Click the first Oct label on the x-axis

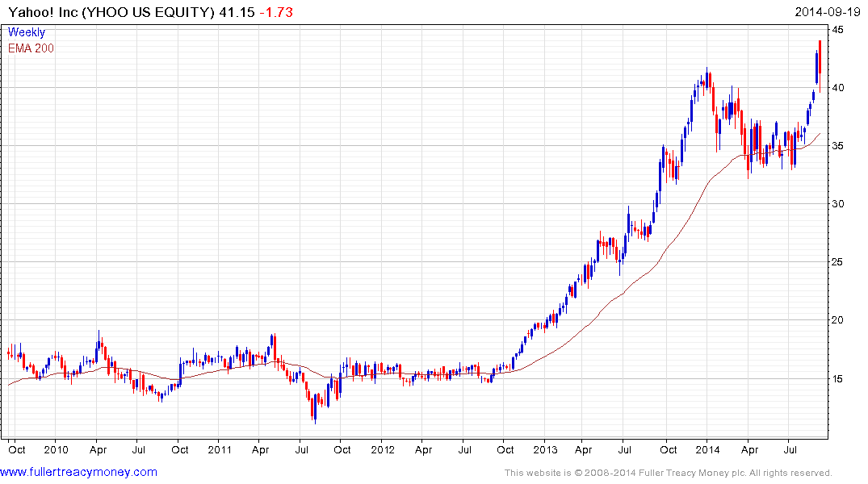coord(17,449)
